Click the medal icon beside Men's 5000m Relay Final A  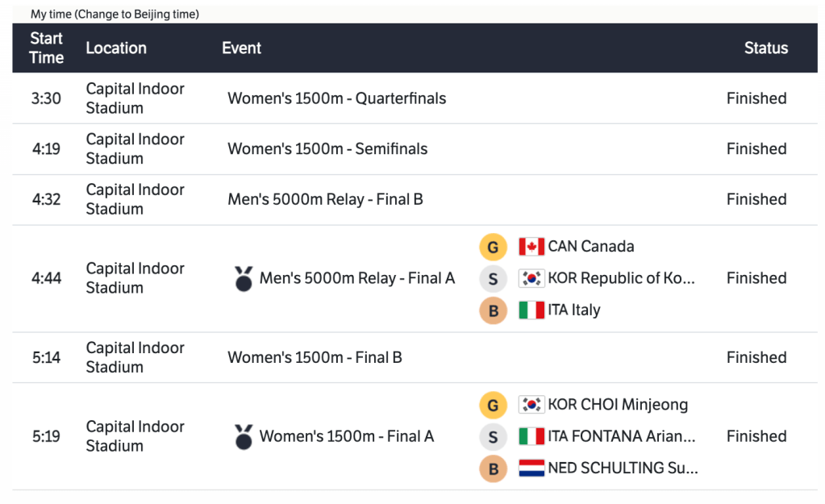pyautogui.click(x=244, y=279)
